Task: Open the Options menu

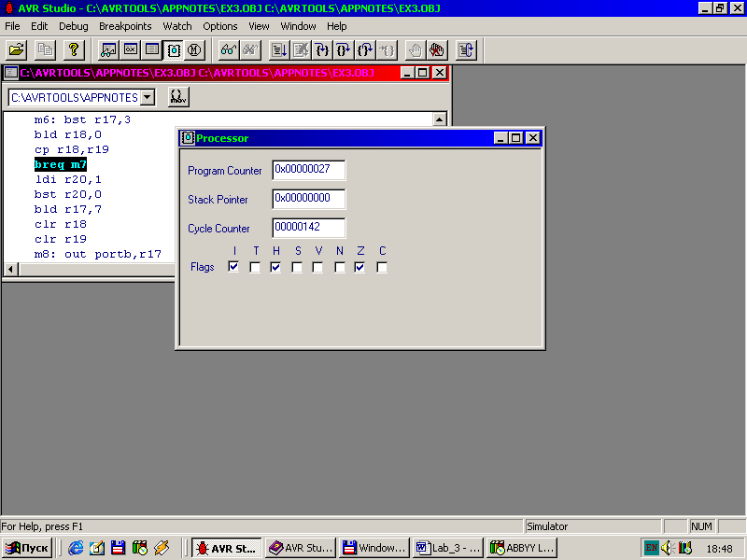Action: tap(220, 26)
